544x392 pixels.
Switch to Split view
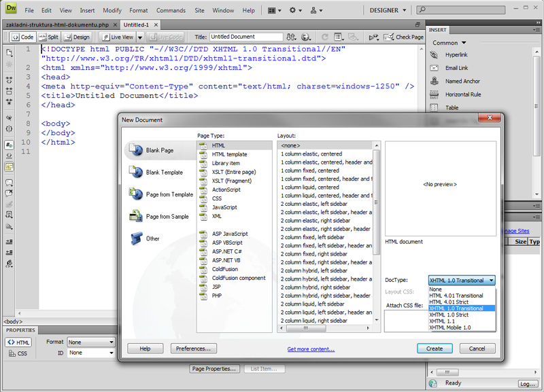pos(48,37)
